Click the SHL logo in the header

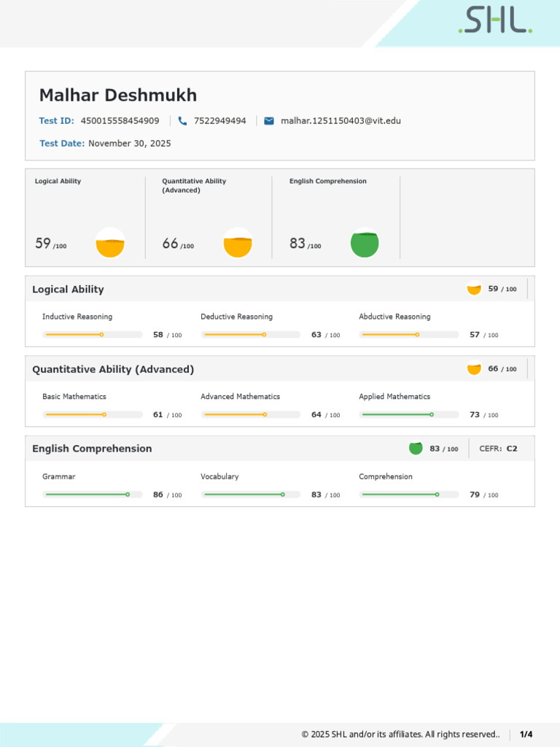click(x=495, y=20)
